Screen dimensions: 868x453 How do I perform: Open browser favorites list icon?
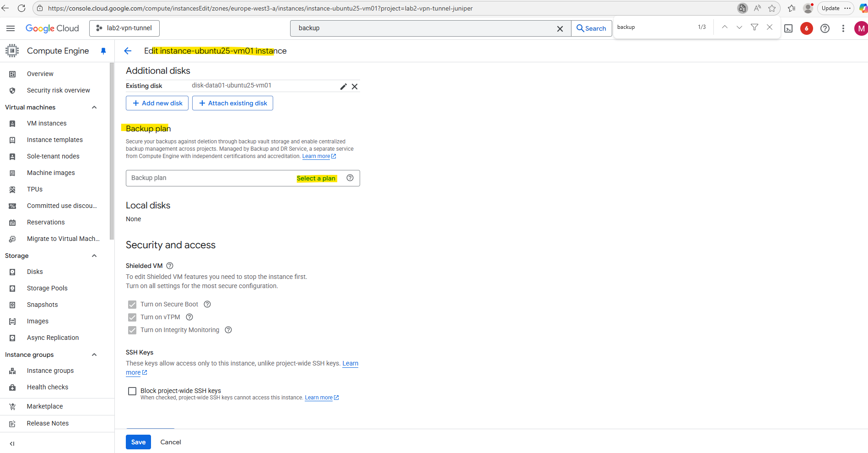[792, 8]
